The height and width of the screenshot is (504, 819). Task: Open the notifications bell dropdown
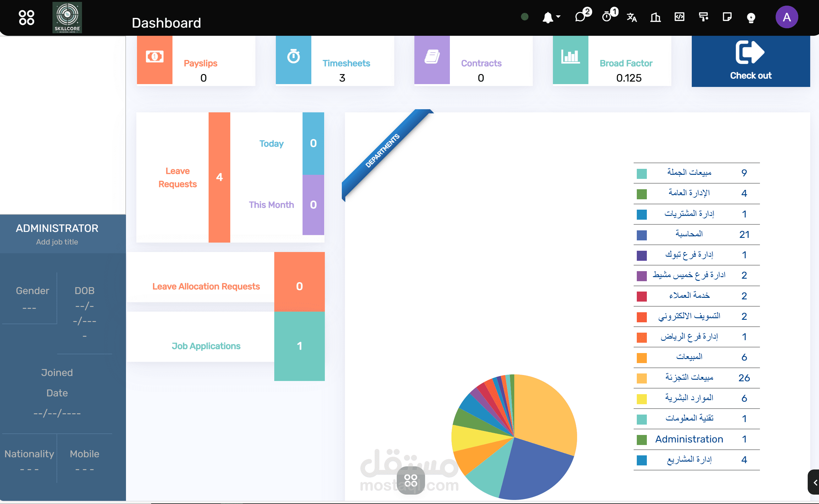pyautogui.click(x=551, y=17)
